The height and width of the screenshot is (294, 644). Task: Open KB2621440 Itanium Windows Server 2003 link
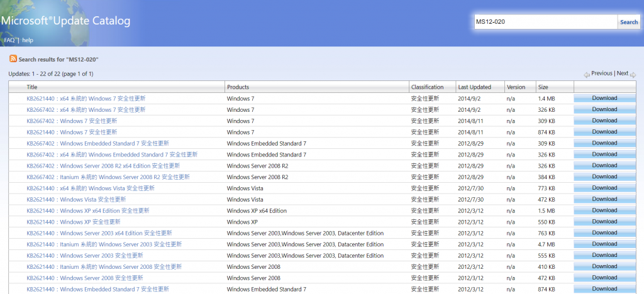[x=104, y=244]
